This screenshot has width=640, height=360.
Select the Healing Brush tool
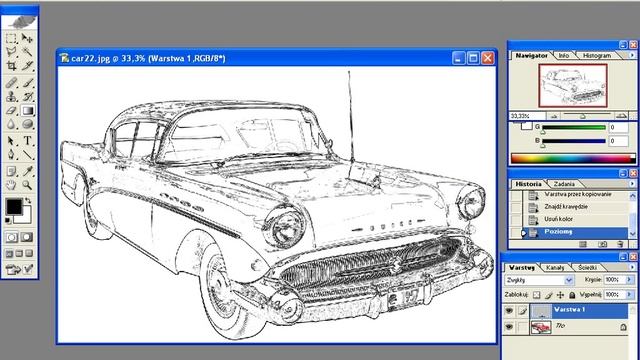tap(11, 83)
